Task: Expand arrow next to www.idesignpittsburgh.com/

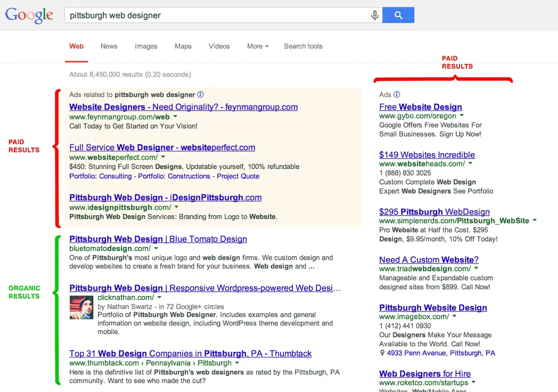Action: [177, 207]
